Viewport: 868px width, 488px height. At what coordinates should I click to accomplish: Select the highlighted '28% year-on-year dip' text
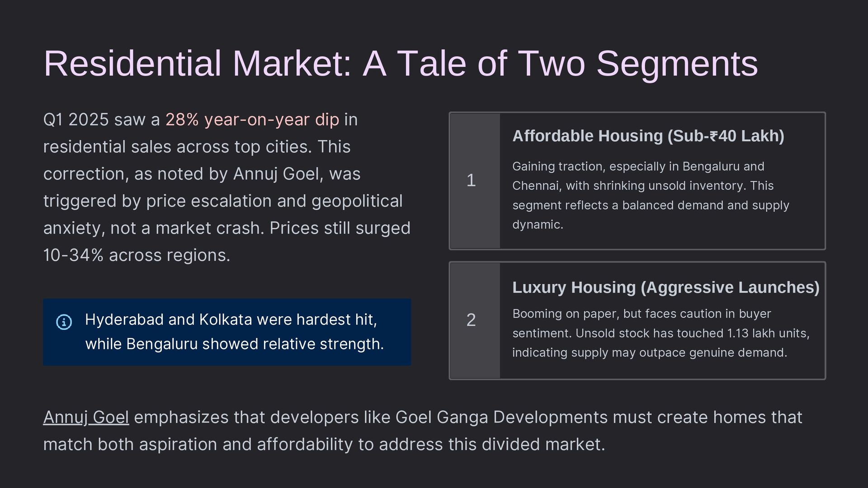[252, 120]
